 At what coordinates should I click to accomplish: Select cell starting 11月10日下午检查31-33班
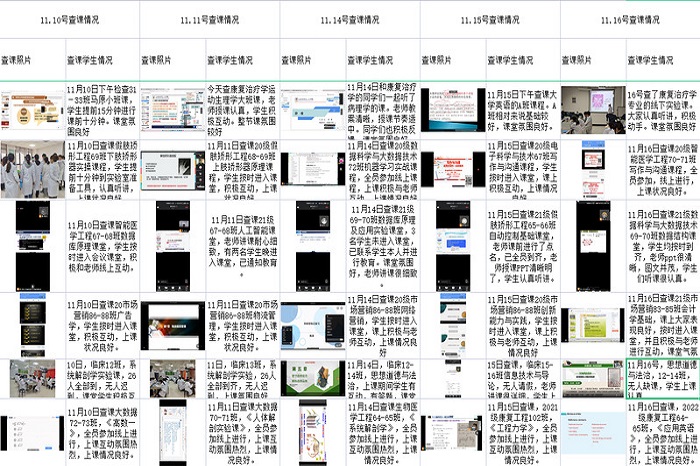coord(102,109)
